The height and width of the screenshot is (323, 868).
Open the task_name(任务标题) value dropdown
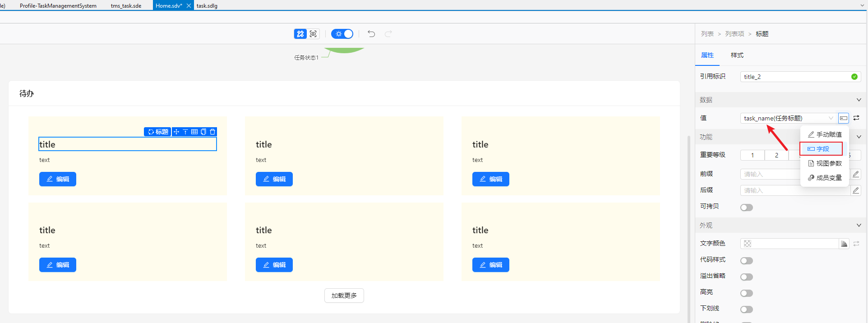pos(789,118)
